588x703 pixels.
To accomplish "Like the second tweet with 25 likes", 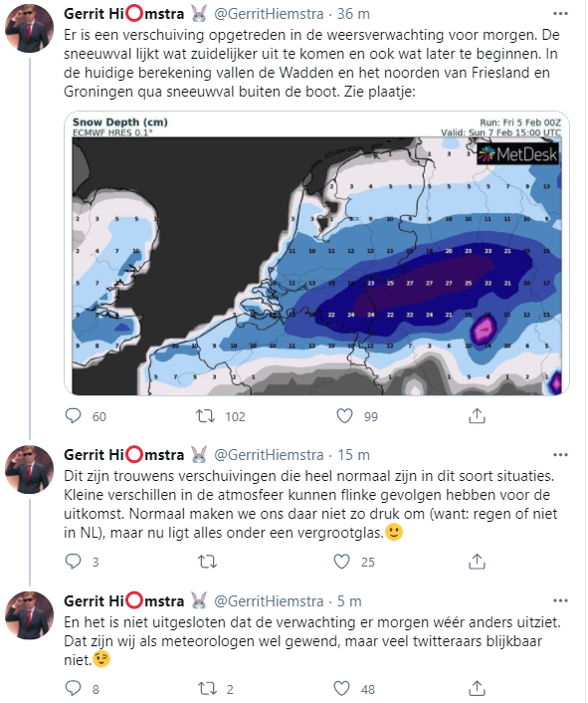I will [341, 562].
